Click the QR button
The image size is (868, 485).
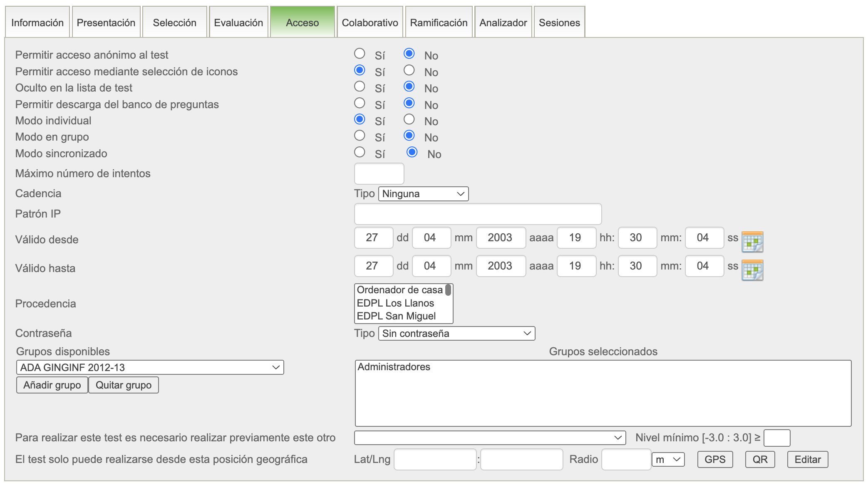(x=759, y=460)
